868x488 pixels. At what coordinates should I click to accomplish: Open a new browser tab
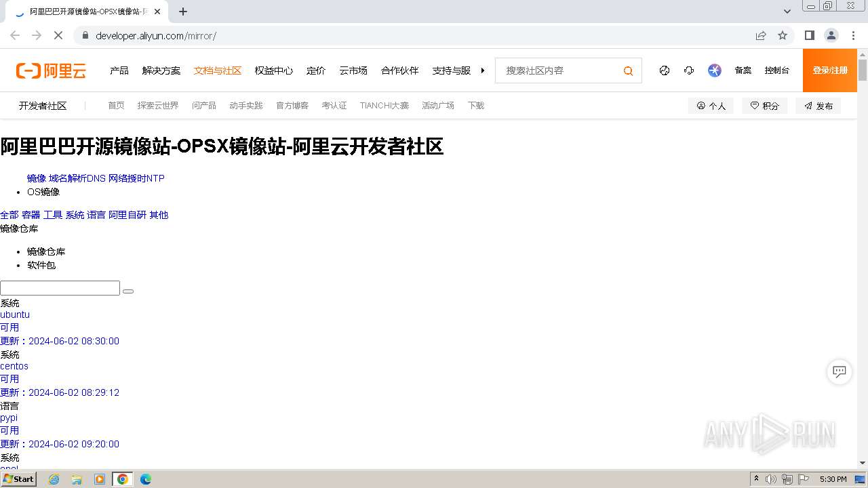pos(183,12)
